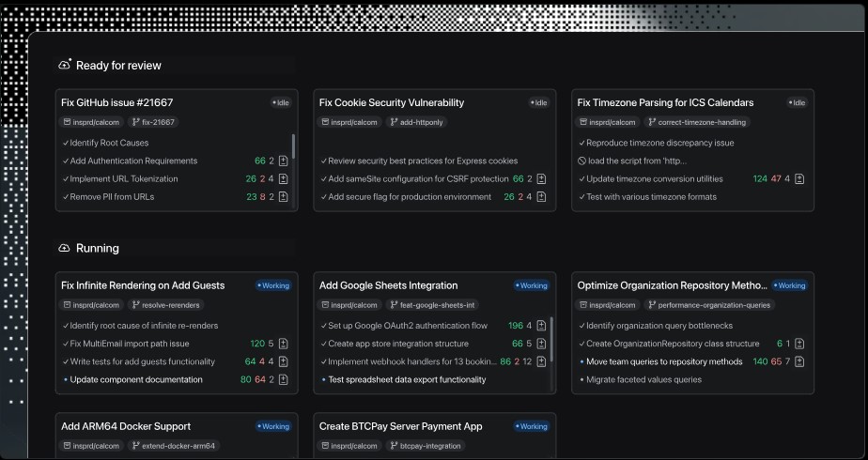Click Idle badge on Fix Timezone Parsing card
Image resolution: width=868 pixels, height=460 pixels.
coord(797,102)
